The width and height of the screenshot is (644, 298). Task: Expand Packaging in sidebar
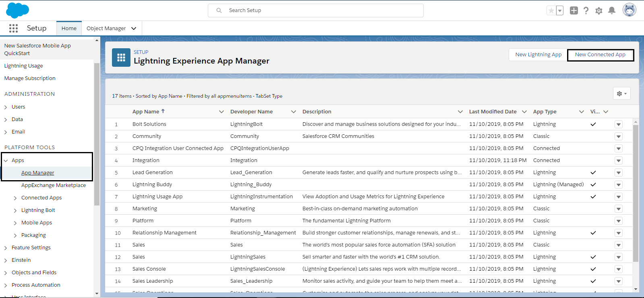pos(15,235)
